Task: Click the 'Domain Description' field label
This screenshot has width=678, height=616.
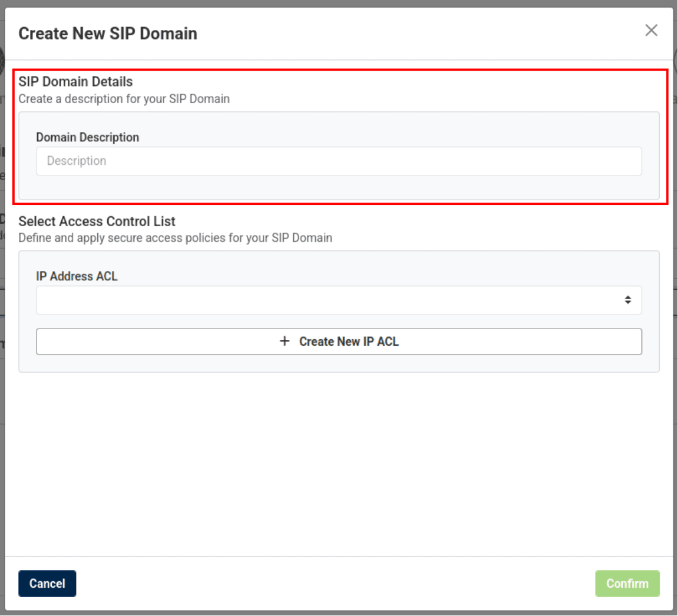Action: (88, 137)
